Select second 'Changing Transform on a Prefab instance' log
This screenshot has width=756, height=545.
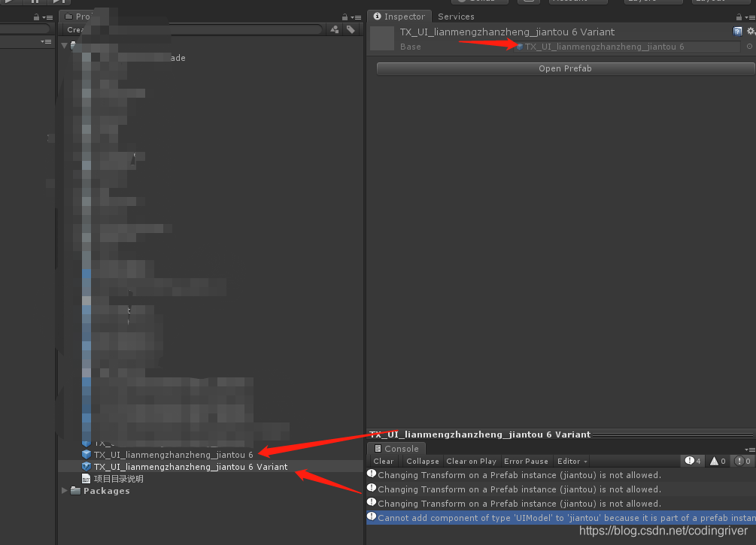click(x=561, y=489)
